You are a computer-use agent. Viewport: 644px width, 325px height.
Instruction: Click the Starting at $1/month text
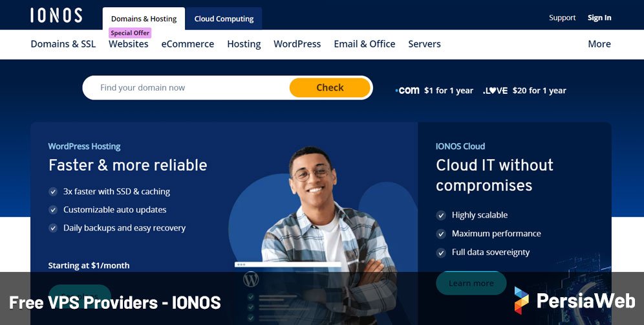point(89,265)
